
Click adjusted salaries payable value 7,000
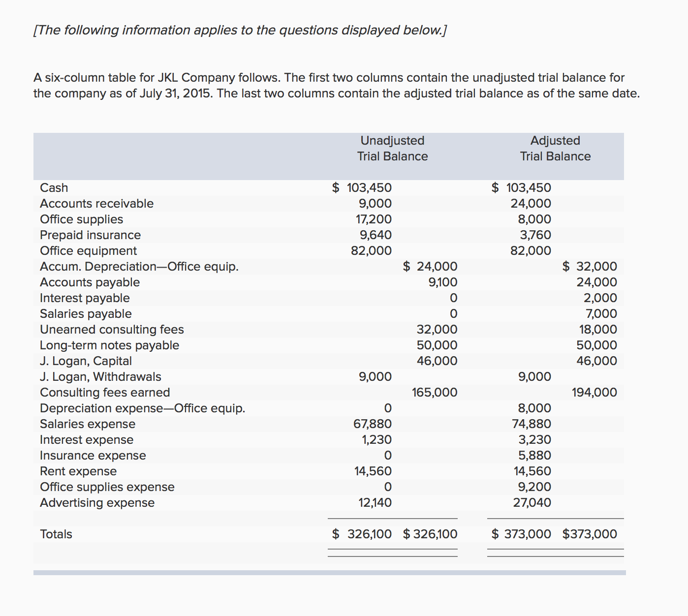pos(601,314)
